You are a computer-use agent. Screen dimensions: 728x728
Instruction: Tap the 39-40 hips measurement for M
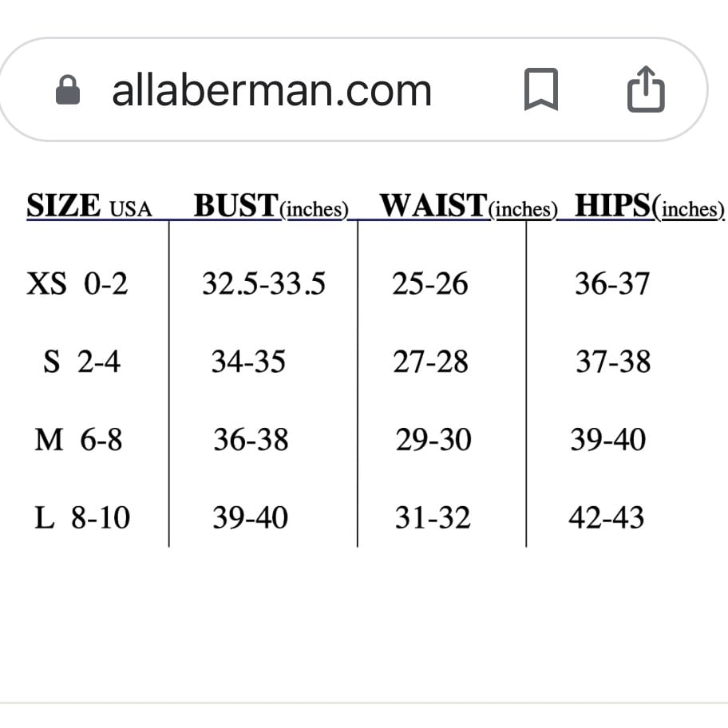[608, 440]
